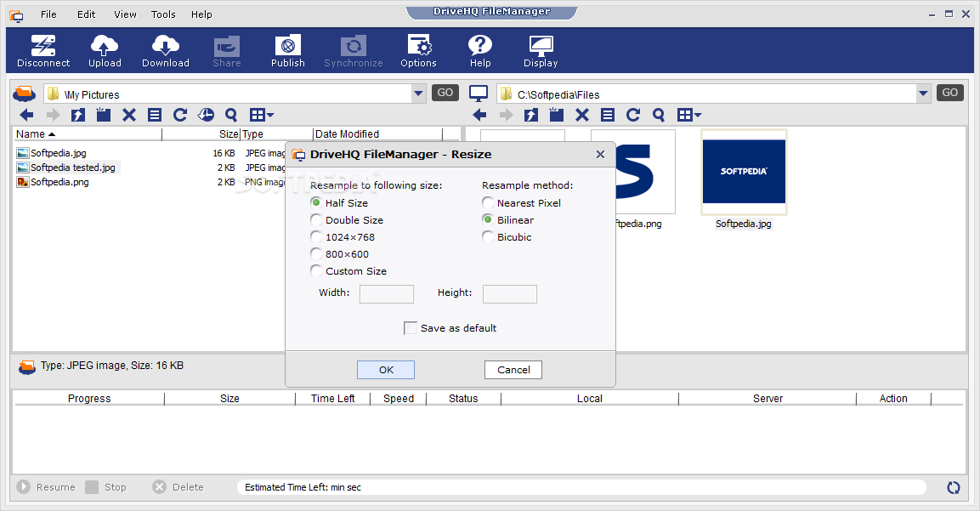Create new folder in remote pane
Image resolution: width=980 pixels, height=511 pixels.
(104, 115)
